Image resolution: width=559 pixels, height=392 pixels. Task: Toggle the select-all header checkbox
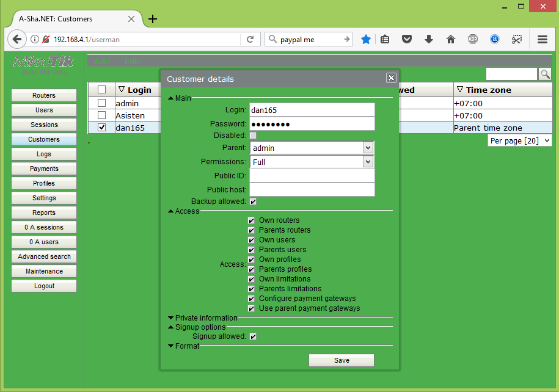101,89
